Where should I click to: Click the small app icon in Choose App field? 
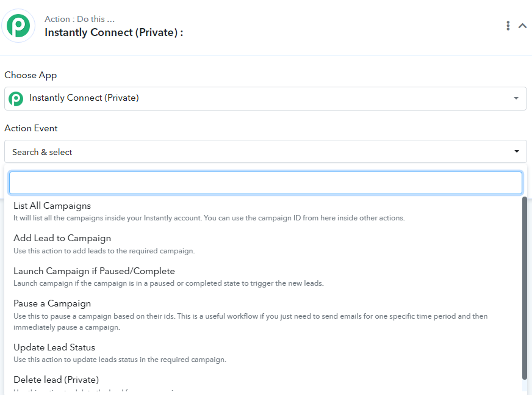point(16,99)
